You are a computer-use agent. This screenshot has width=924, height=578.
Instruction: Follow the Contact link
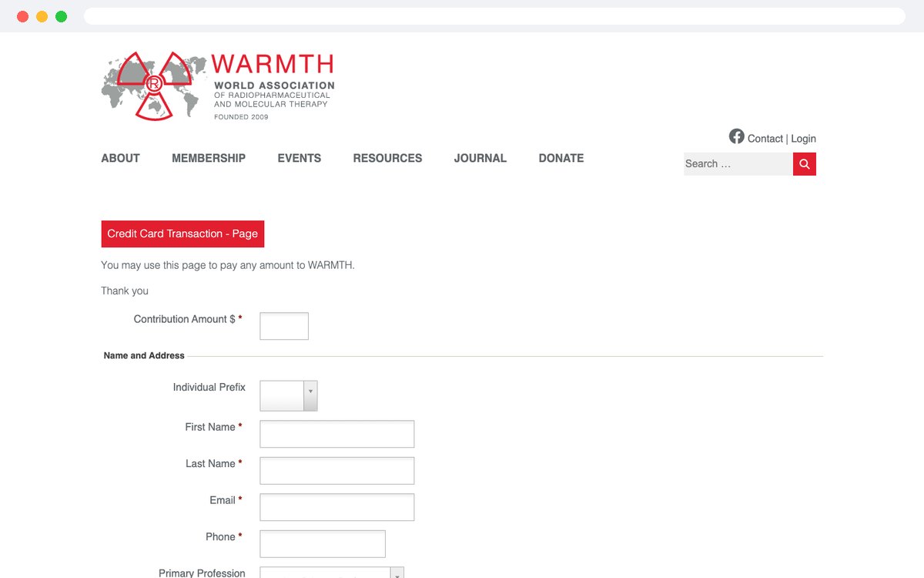(x=765, y=139)
